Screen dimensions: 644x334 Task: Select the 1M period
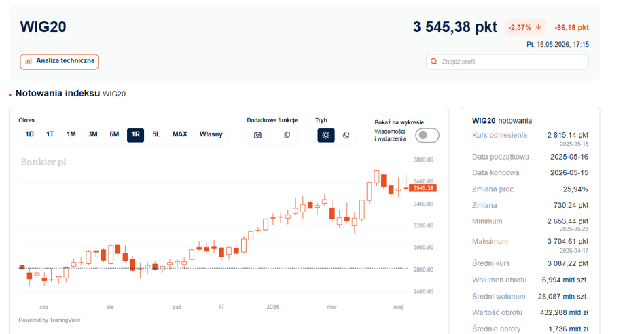coord(71,134)
